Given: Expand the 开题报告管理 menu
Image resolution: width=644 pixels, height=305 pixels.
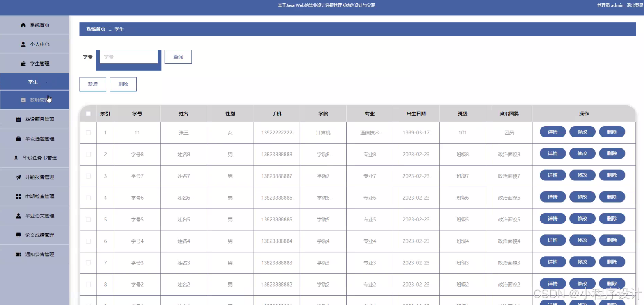Looking at the screenshot, I should tap(34, 177).
